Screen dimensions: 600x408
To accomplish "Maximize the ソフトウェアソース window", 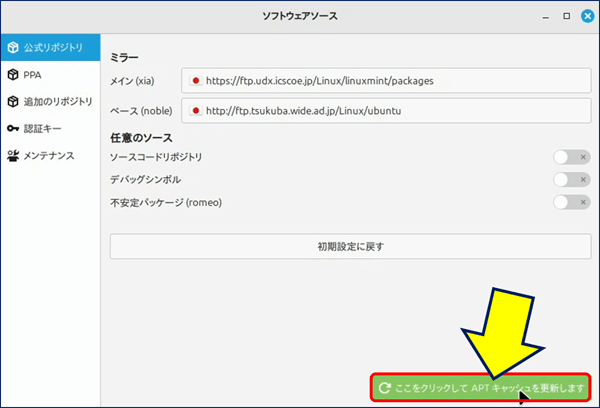I will [x=567, y=16].
